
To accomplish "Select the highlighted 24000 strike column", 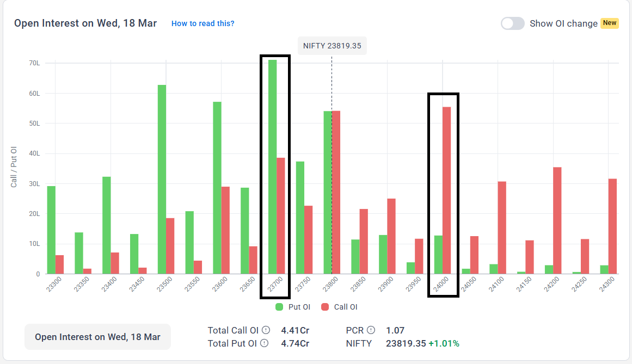I will click(443, 196).
